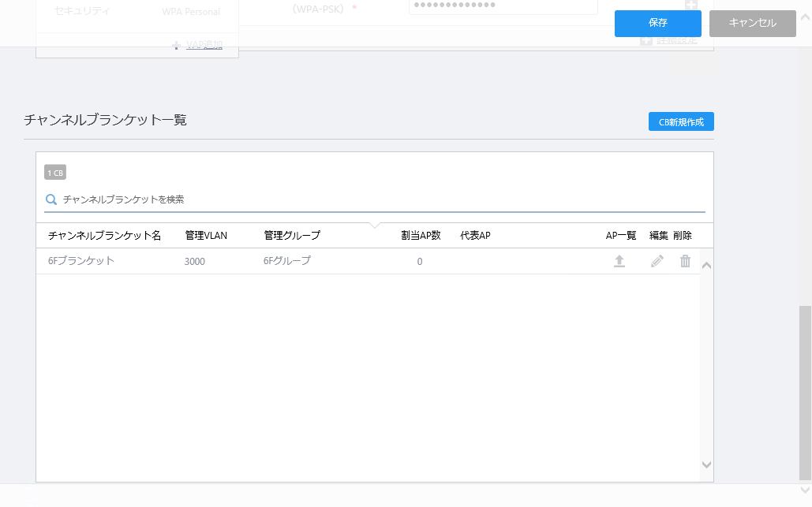Select the 6Fブランケット row name
Viewport: 812px width, 507px height.
80,261
